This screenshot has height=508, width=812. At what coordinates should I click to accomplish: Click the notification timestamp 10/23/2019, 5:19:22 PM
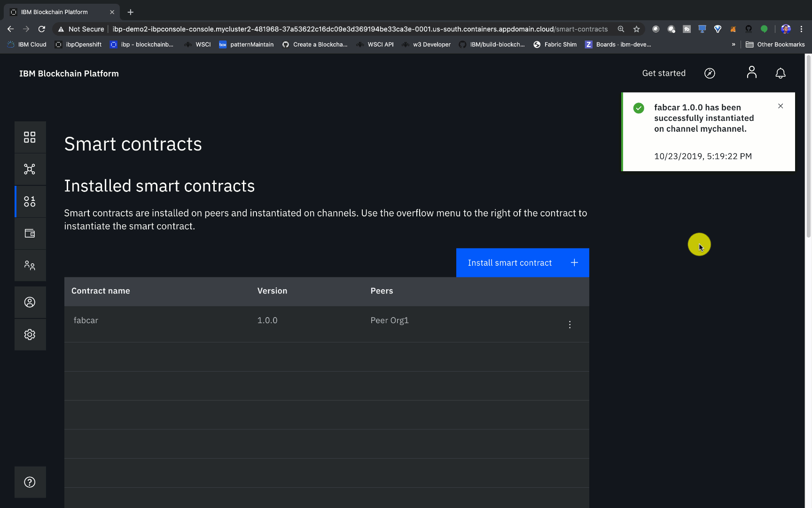pyautogui.click(x=703, y=156)
